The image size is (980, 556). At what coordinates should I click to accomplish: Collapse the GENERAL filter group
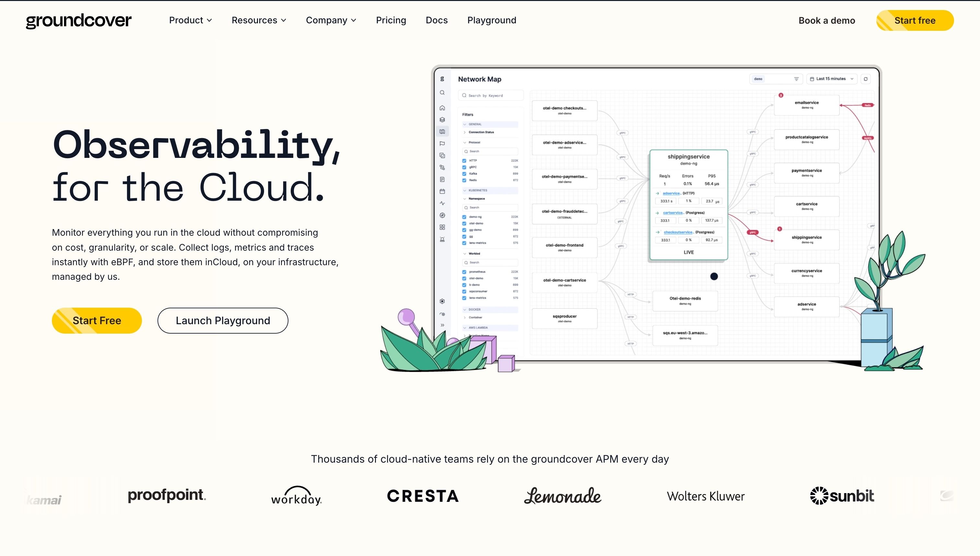click(490, 124)
